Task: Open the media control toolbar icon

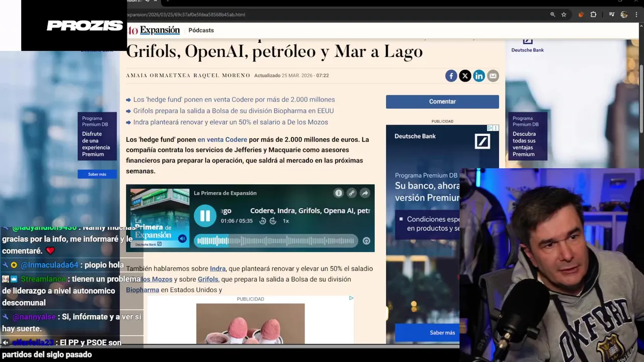Action: [x=611, y=15]
